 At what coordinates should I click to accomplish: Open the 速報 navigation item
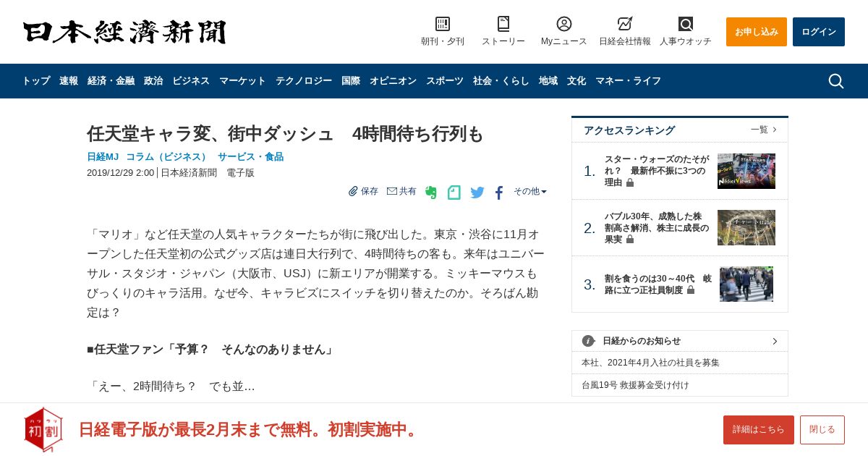point(69,81)
